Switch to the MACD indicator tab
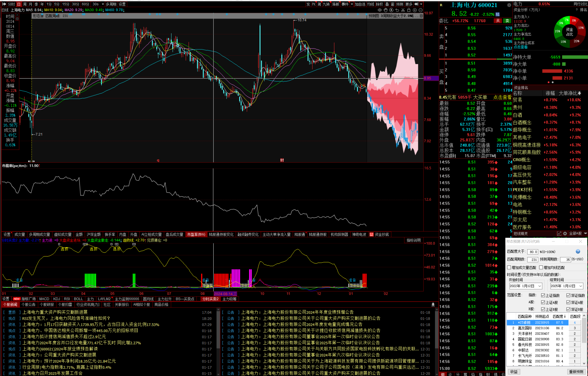588x376 pixels. point(44,299)
